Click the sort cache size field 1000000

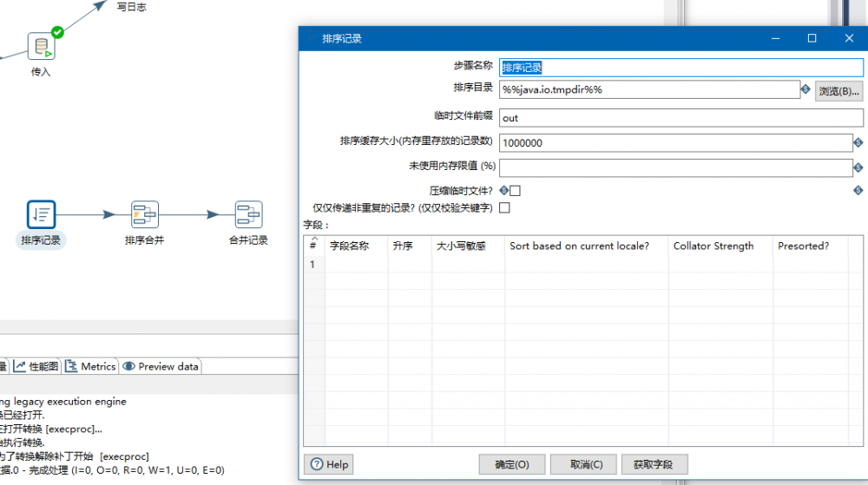[675, 142]
